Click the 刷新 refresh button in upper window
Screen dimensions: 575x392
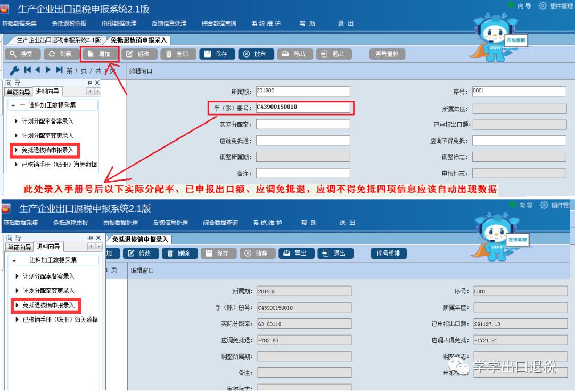pos(61,54)
